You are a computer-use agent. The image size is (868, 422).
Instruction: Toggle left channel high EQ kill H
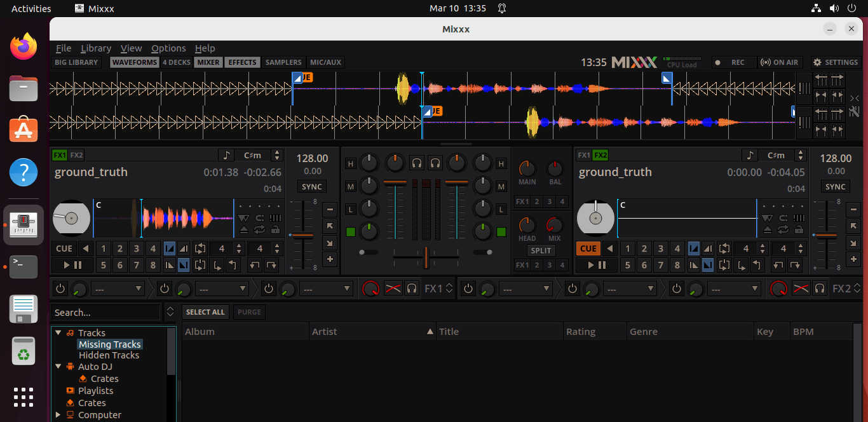(x=350, y=164)
